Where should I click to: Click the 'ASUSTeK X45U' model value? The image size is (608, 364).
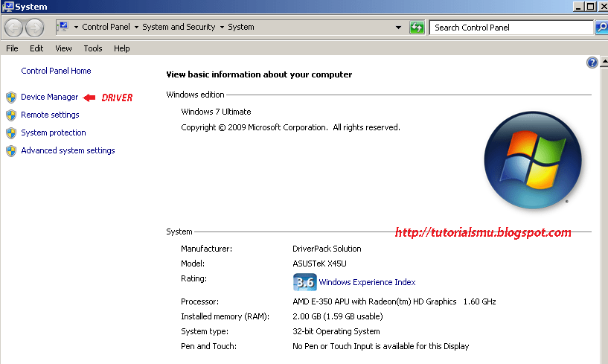point(319,264)
